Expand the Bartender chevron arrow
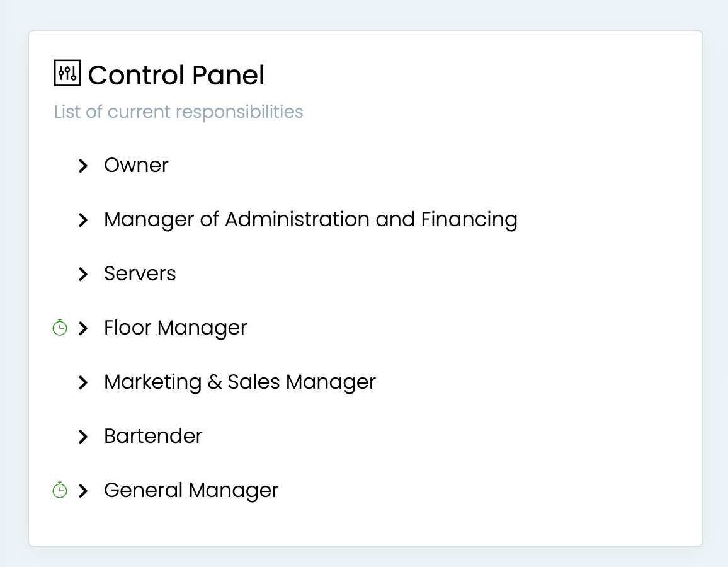The width and height of the screenshot is (728, 567). [x=82, y=437]
